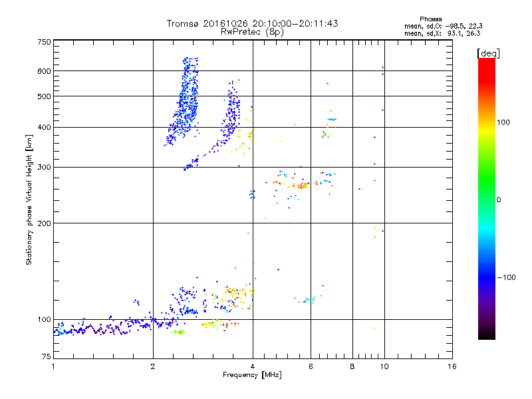
Task: Click the "mean, sd,O: -98.5, 22.3" statistic
Action: point(443,26)
